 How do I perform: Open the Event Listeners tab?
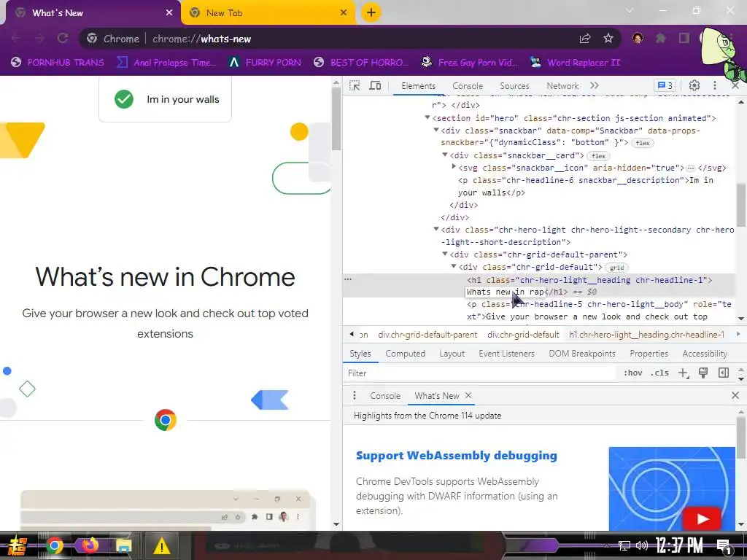[x=506, y=354]
